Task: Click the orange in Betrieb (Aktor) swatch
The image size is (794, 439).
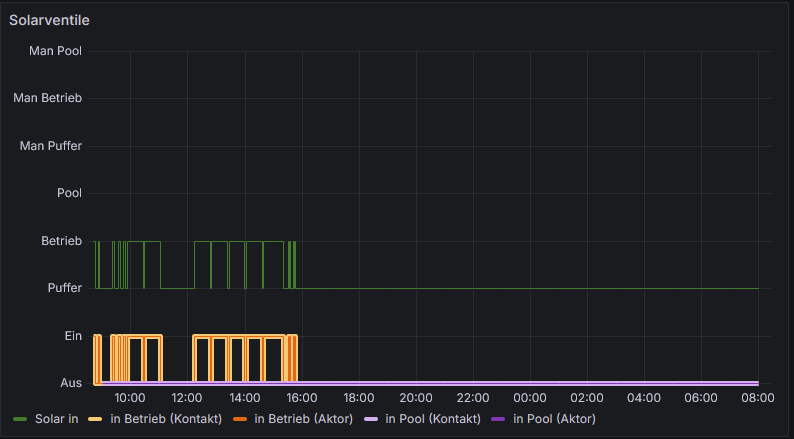Action: tap(240, 419)
